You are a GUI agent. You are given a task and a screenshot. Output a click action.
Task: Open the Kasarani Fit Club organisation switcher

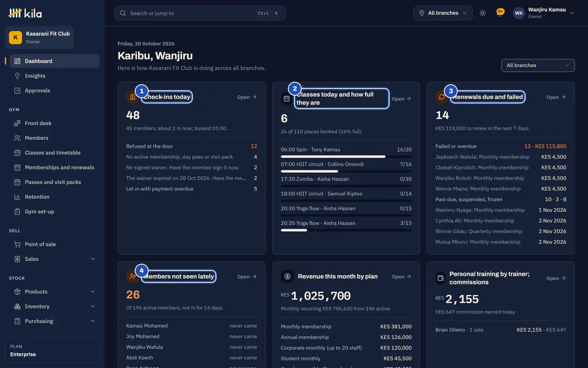click(40, 38)
